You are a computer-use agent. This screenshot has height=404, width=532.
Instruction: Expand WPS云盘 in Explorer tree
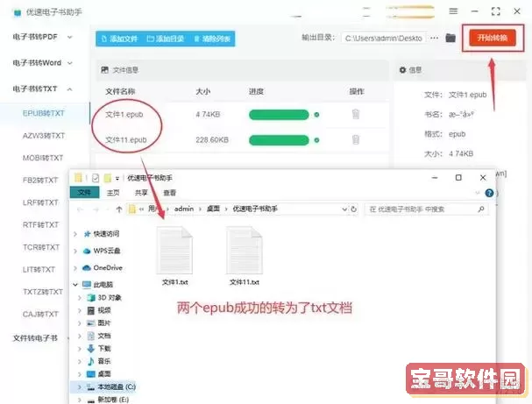click(x=75, y=251)
